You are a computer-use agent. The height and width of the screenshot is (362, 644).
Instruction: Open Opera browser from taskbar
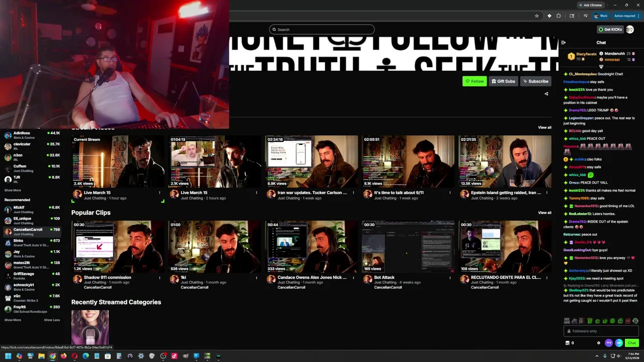tap(74, 356)
